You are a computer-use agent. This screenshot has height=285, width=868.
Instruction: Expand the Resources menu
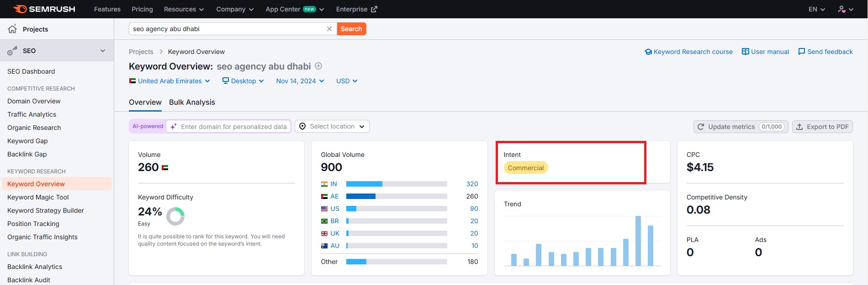tap(184, 9)
